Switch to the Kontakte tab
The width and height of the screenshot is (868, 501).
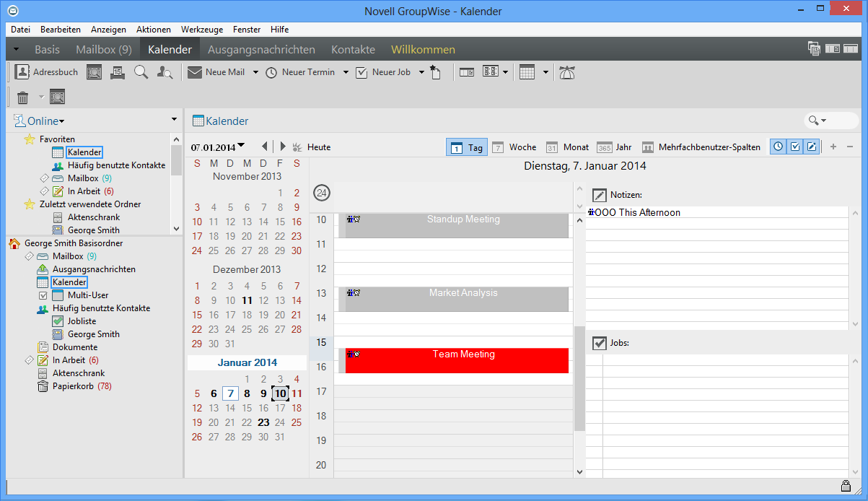[353, 50]
